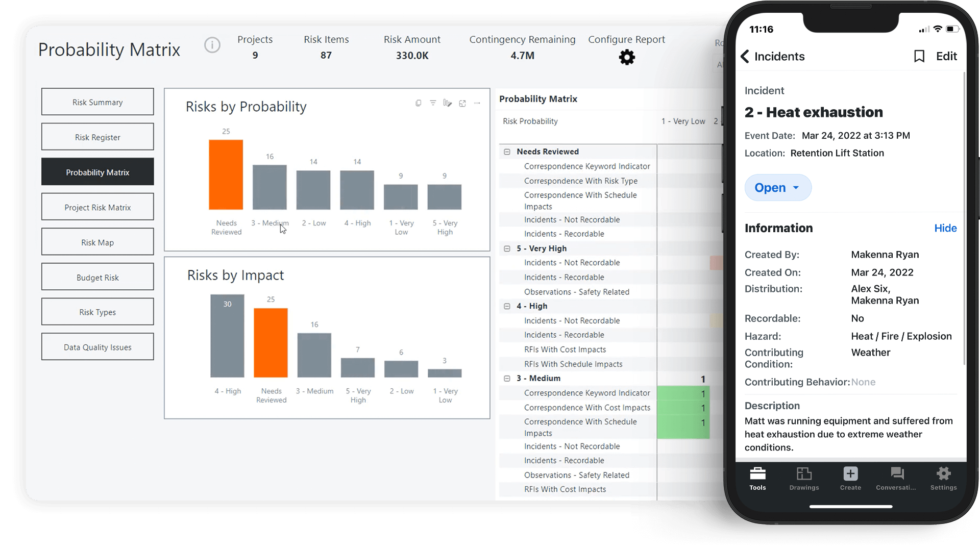Tap the phone Wi-Fi status icon
The width and height of the screenshot is (980, 551).
tap(938, 29)
